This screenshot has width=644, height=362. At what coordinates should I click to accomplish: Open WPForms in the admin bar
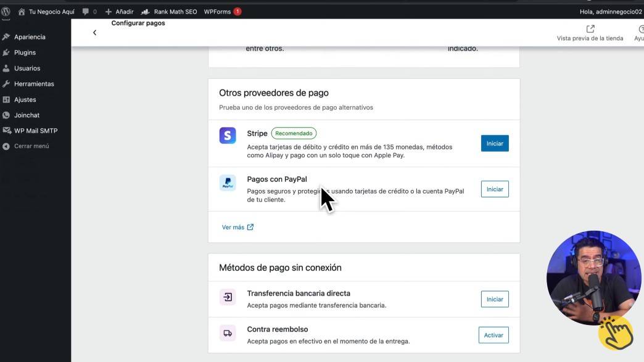pyautogui.click(x=217, y=12)
